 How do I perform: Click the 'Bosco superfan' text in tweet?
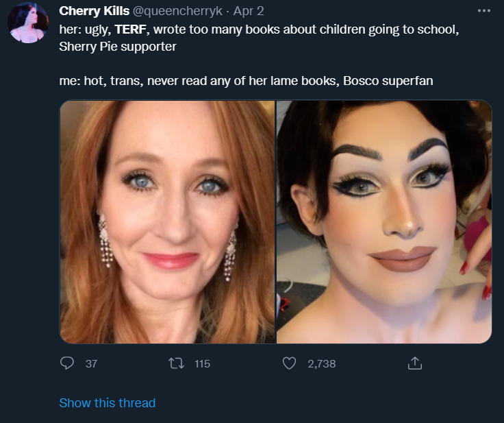pyautogui.click(x=388, y=81)
